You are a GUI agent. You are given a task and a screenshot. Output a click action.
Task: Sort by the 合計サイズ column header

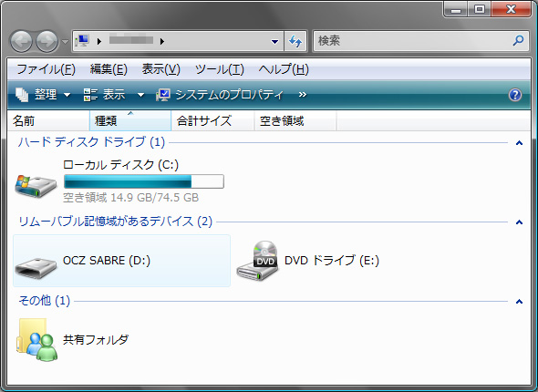(212, 120)
